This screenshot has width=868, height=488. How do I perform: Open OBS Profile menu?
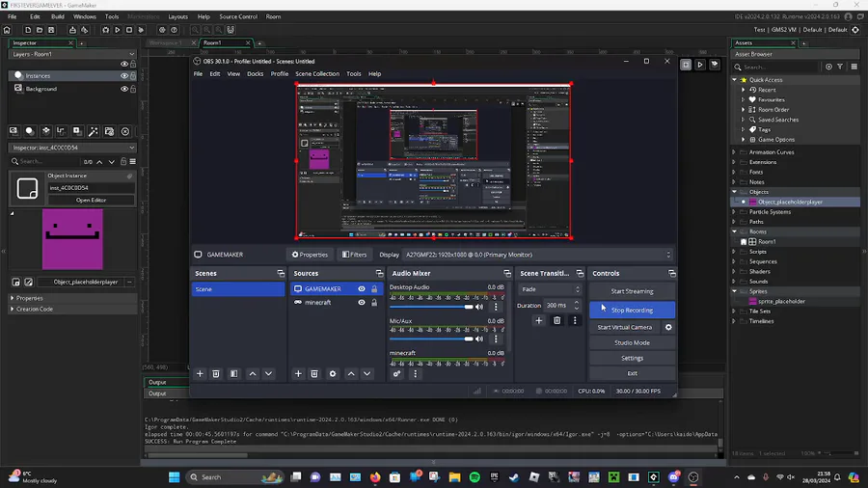point(280,73)
